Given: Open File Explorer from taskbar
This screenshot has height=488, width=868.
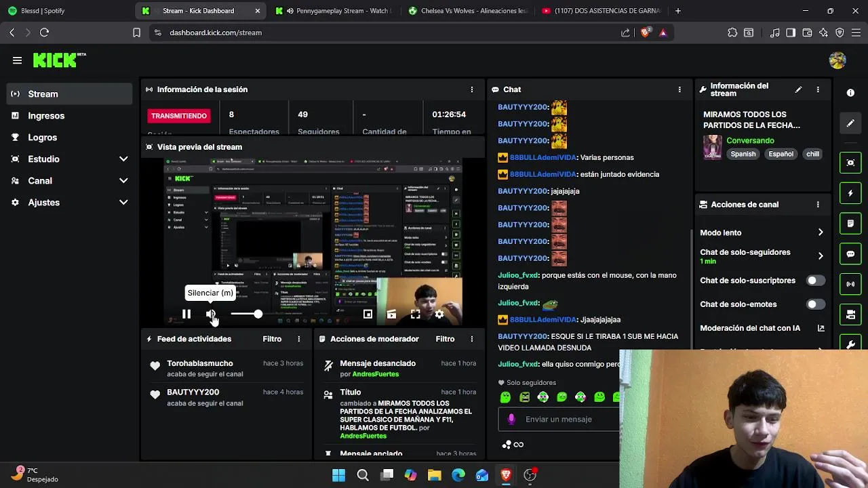Looking at the screenshot, I should 434,475.
